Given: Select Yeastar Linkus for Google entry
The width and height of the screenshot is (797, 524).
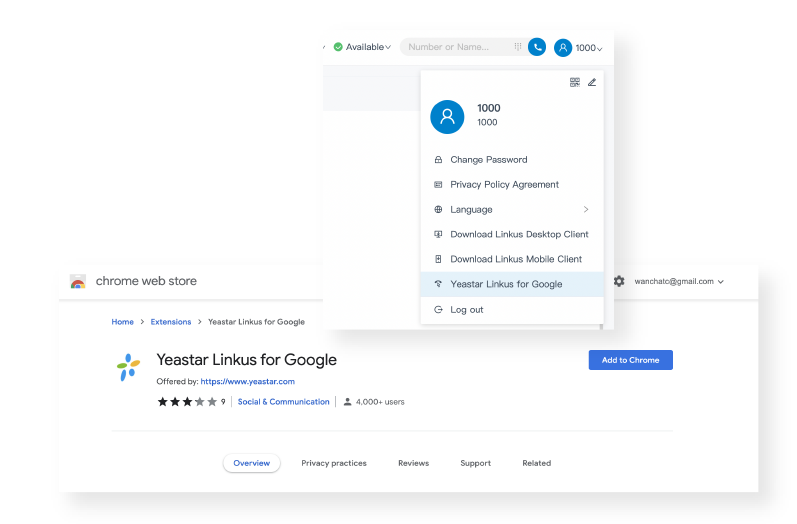Looking at the screenshot, I should [512, 284].
